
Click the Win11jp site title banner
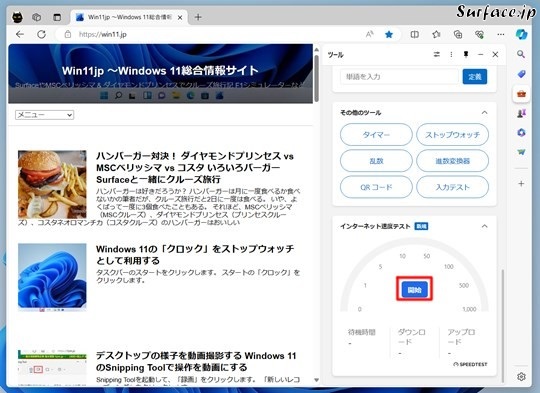pos(160,71)
